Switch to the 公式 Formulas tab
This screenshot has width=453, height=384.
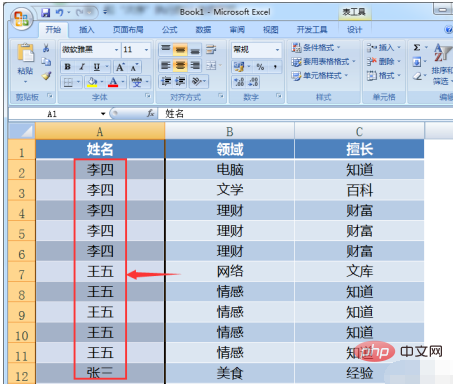[170, 30]
